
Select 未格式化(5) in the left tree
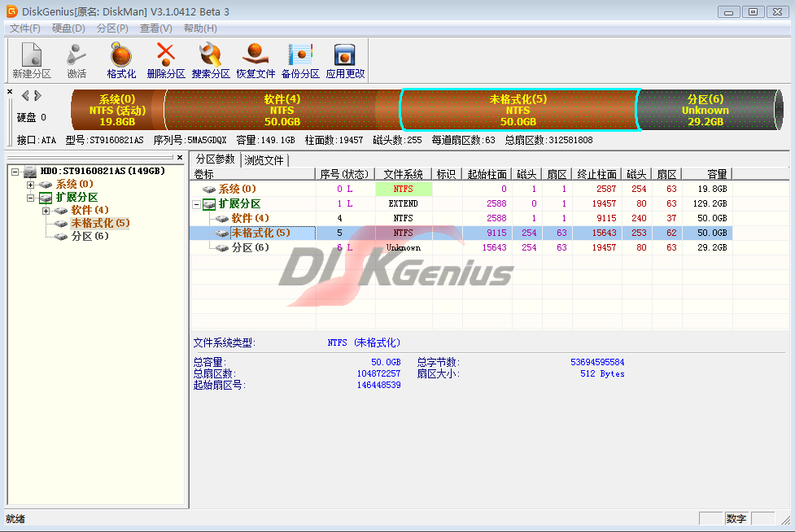click(100, 223)
